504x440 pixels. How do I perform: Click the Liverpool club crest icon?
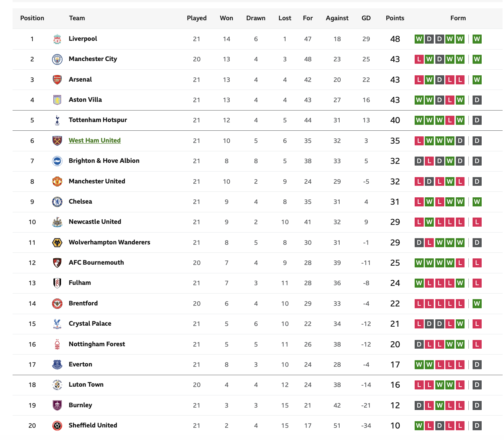57,39
